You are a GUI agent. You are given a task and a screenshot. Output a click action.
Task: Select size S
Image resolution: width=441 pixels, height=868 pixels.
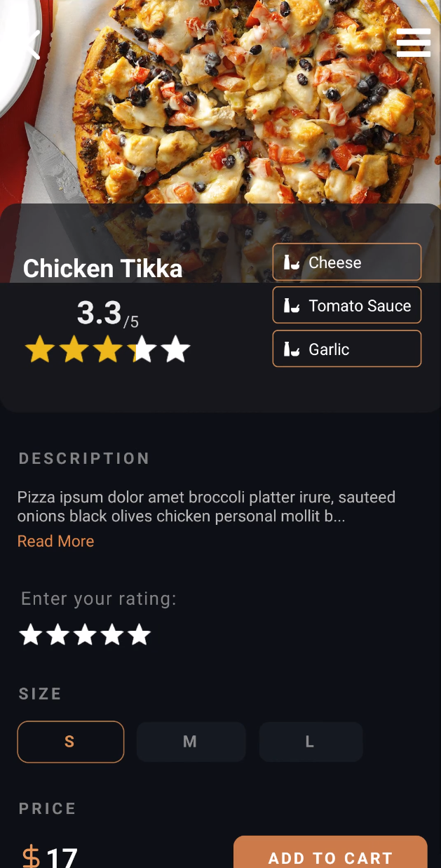pos(70,742)
